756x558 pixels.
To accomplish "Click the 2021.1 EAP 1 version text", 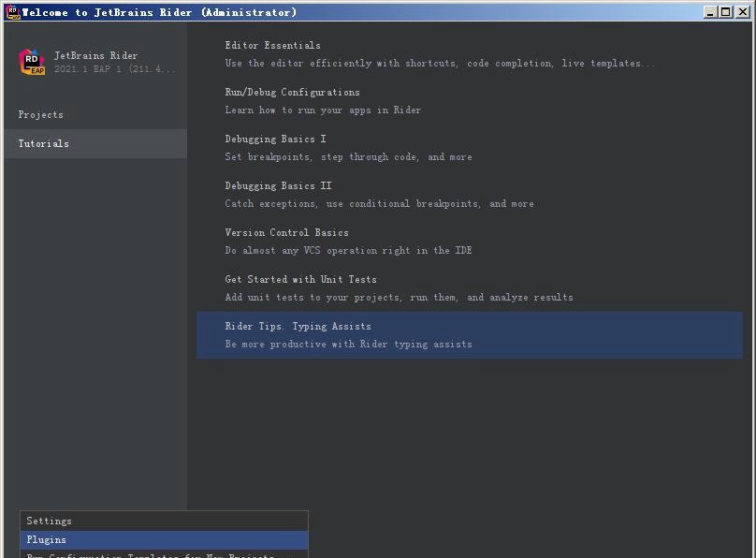I will (x=115, y=69).
